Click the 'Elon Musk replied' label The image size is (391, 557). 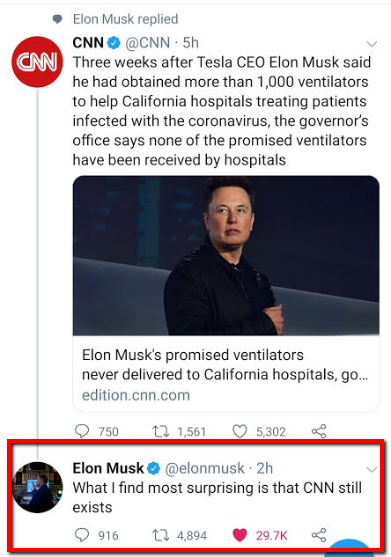(x=125, y=19)
